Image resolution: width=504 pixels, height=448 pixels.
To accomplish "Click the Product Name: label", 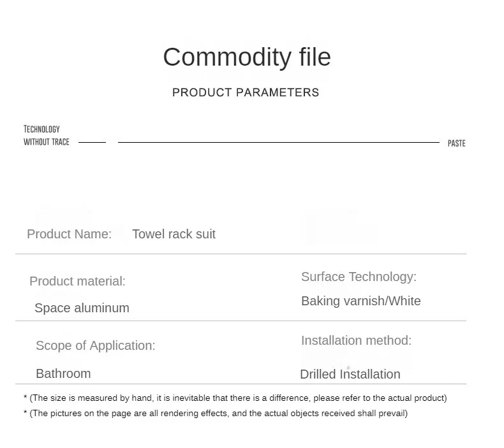I will coord(69,234).
